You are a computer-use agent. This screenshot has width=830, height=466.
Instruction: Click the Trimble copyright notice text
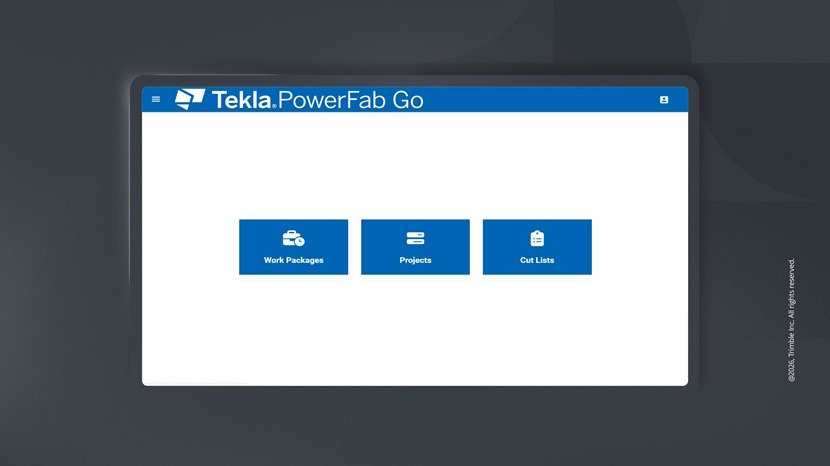coord(792,320)
